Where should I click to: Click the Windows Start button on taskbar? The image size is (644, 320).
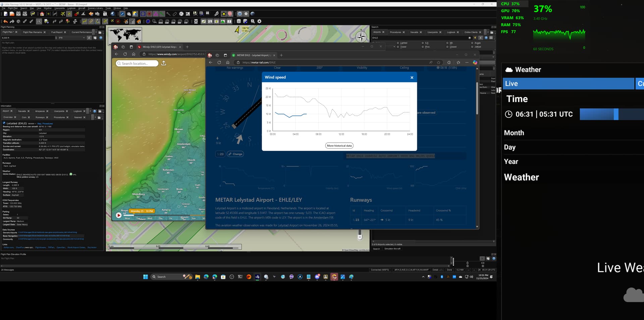[x=146, y=277]
